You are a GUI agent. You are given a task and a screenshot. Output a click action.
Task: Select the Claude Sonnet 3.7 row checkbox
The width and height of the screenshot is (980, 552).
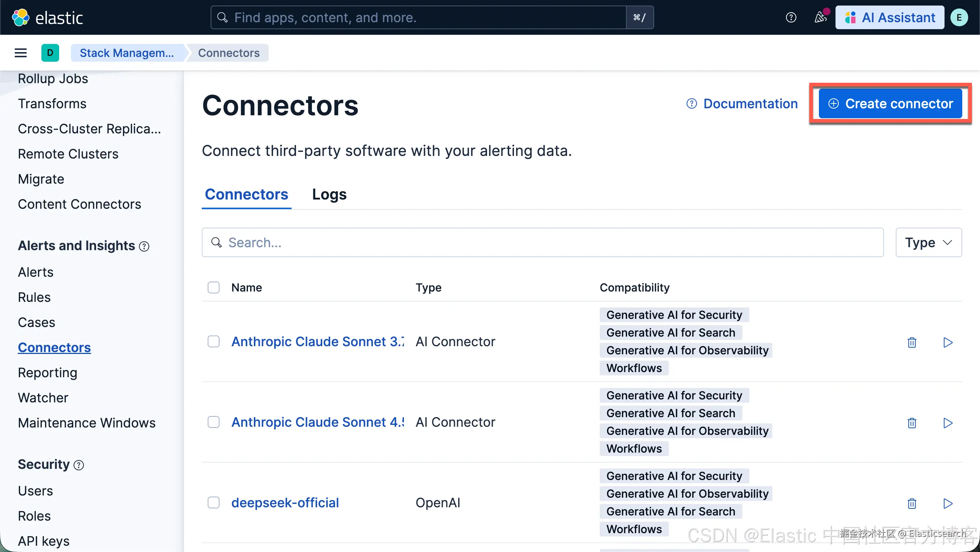pos(214,342)
